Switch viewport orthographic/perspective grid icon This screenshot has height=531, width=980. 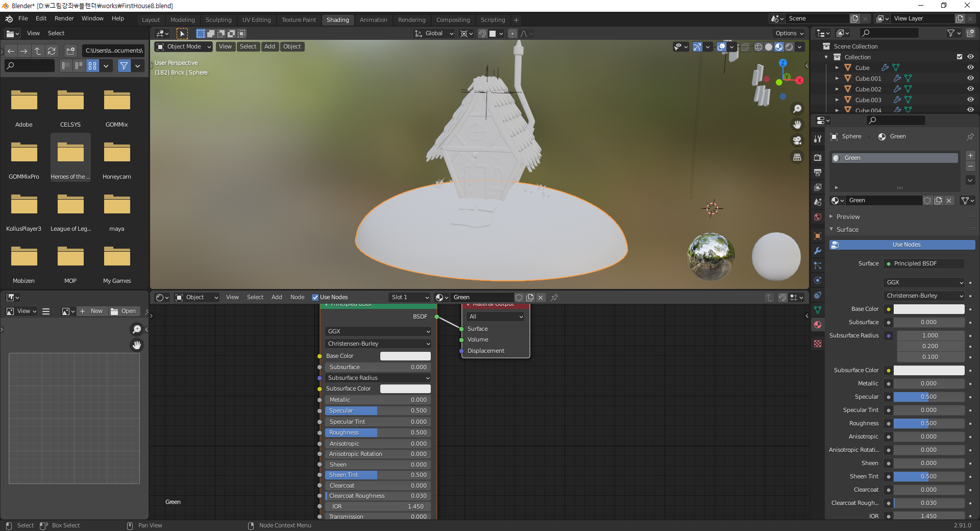[797, 157]
